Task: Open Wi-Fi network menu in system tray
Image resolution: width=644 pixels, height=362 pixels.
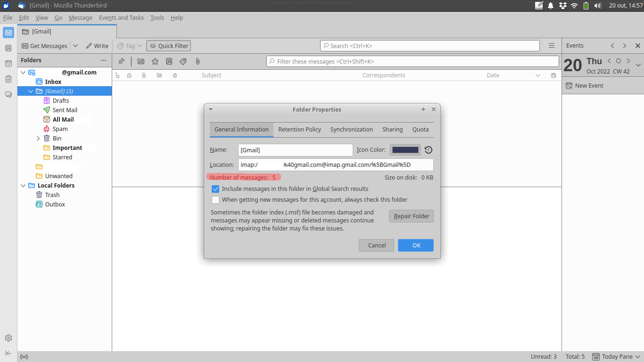Action: (x=574, y=6)
